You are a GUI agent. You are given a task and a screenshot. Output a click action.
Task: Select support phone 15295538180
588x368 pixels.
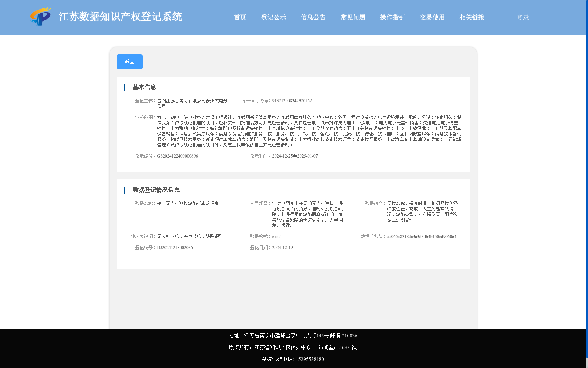pos(310,359)
